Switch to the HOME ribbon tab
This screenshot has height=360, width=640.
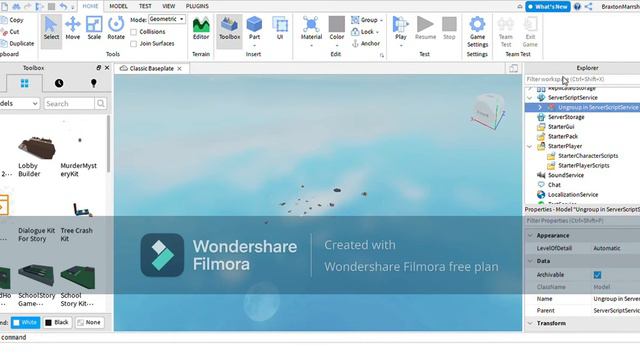pos(90,6)
